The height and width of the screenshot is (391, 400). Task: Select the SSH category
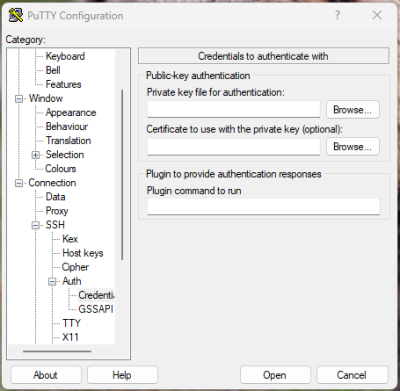(55, 225)
